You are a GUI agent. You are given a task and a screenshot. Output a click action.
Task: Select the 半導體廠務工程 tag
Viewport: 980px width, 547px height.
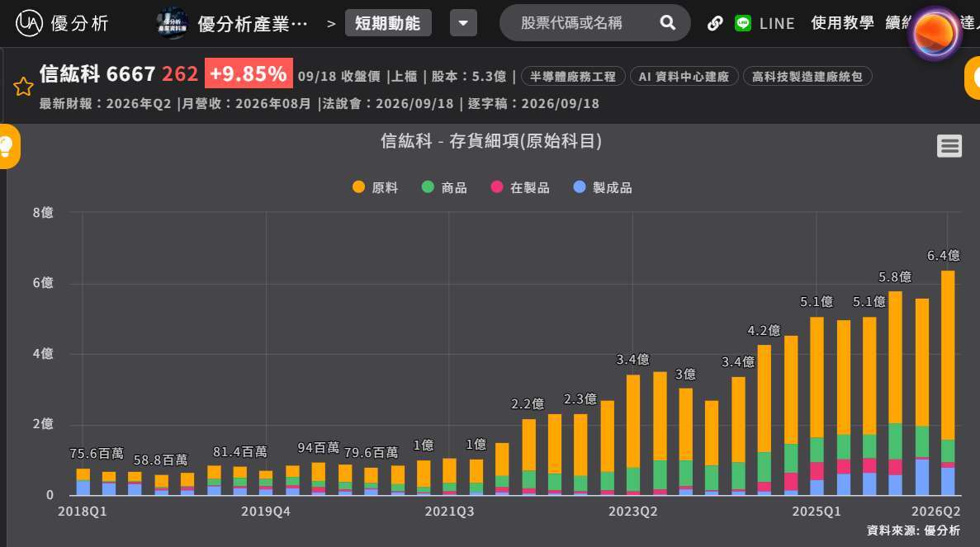[x=572, y=76]
